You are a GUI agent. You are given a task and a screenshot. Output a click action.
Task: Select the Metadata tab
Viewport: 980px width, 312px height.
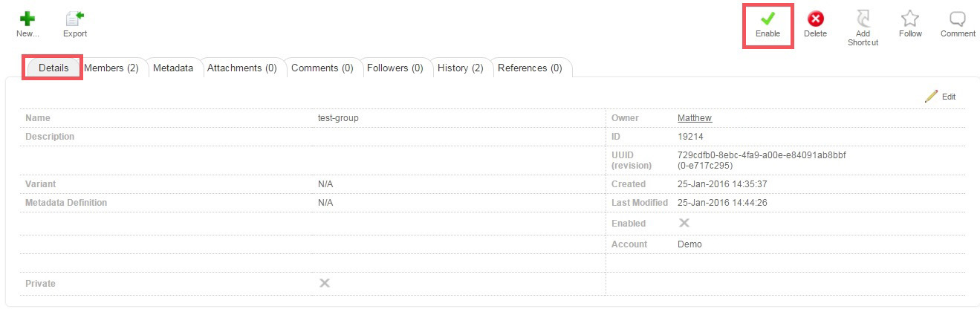click(x=173, y=68)
